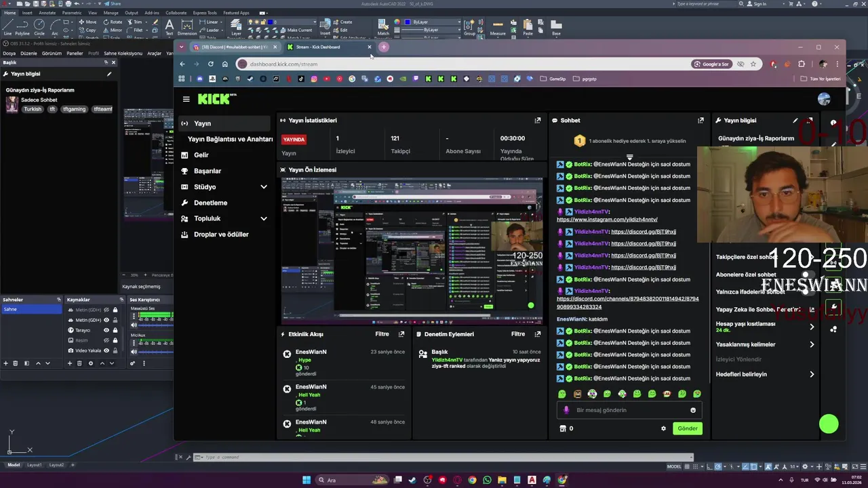Image resolution: width=868 pixels, height=488 pixels.
Task: Open the Hesap yaşı kısıtlaması setting
Action: [x=766, y=327]
